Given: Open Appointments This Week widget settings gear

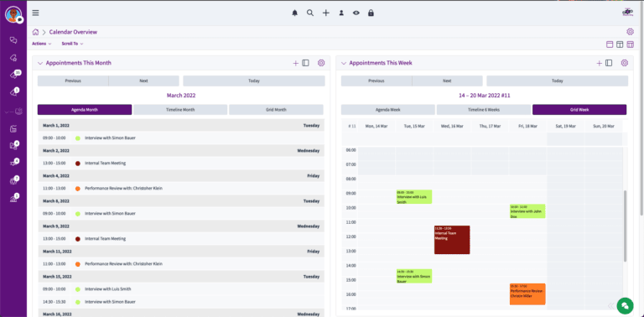Looking at the screenshot, I should pyautogui.click(x=625, y=63).
